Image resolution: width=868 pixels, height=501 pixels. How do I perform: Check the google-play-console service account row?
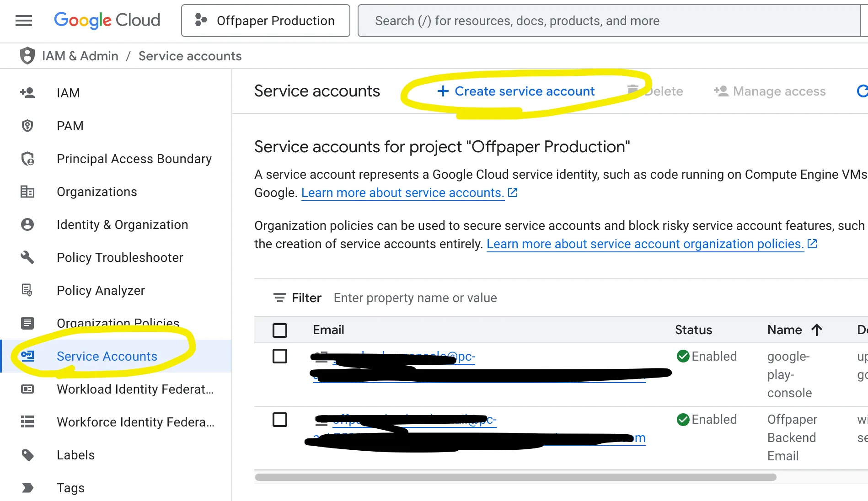click(280, 356)
